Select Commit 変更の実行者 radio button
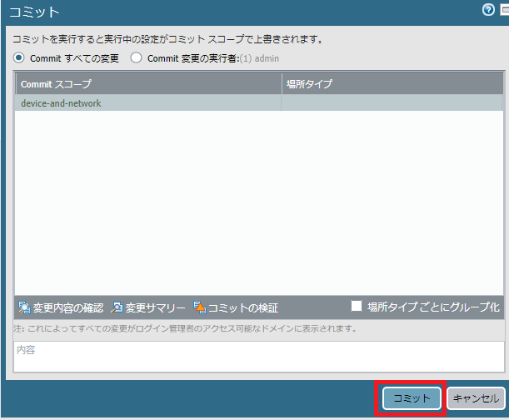Image resolution: width=509 pixels, height=420 pixels. pos(136,57)
